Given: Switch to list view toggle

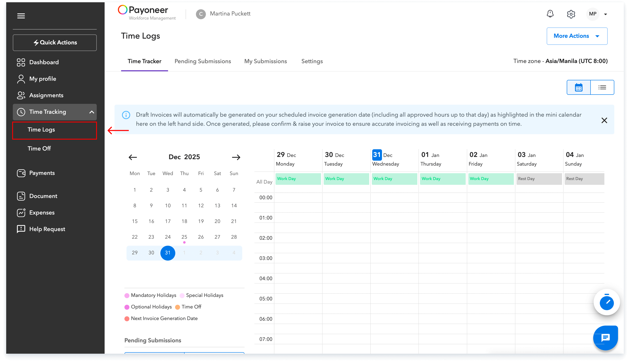Looking at the screenshot, I should point(602,87).
